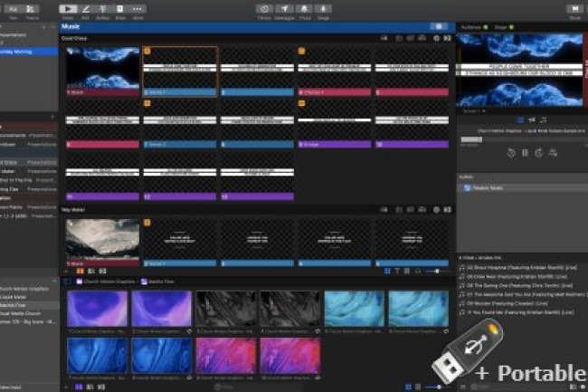The height and width of the screenshot is (392, 588).
Task: Play the audio track '03 Shout Hosanna'
Action: coord(518,267)
